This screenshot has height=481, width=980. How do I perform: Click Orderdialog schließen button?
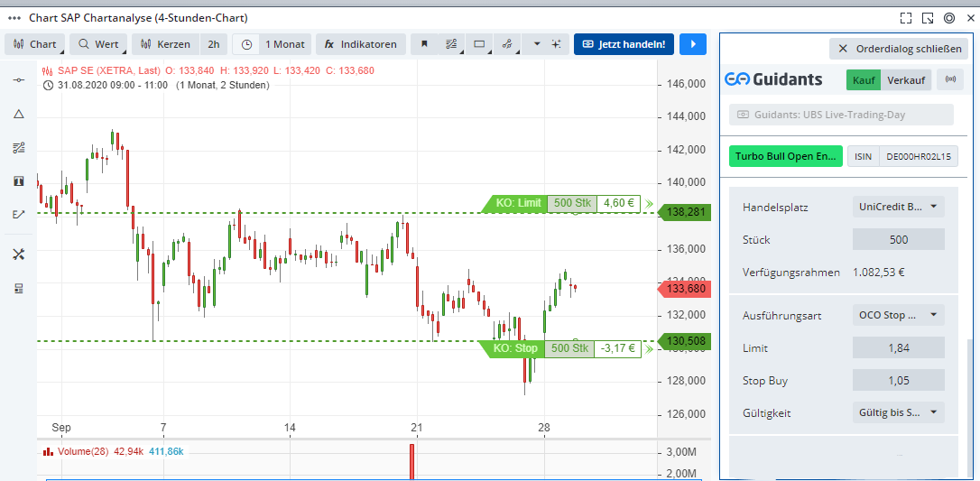[x=899, y=49]
